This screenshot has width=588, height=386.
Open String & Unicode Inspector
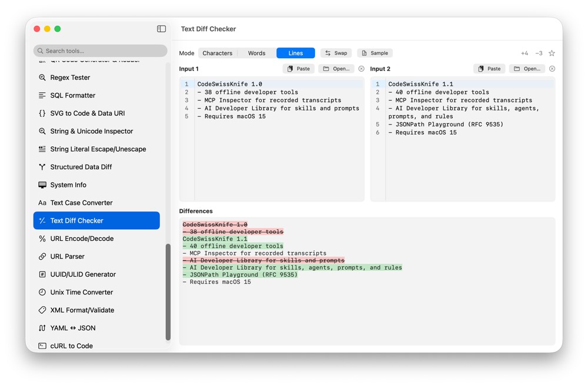pyautogui.click(x=96, y=131)
